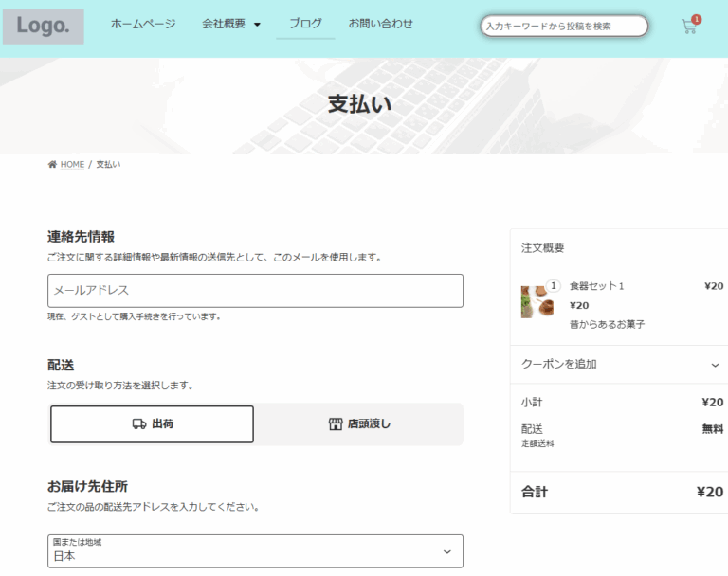This screenshot has height=576, width=728.
Task: Click the Logo image in header
Action: (x=43, y=27)
